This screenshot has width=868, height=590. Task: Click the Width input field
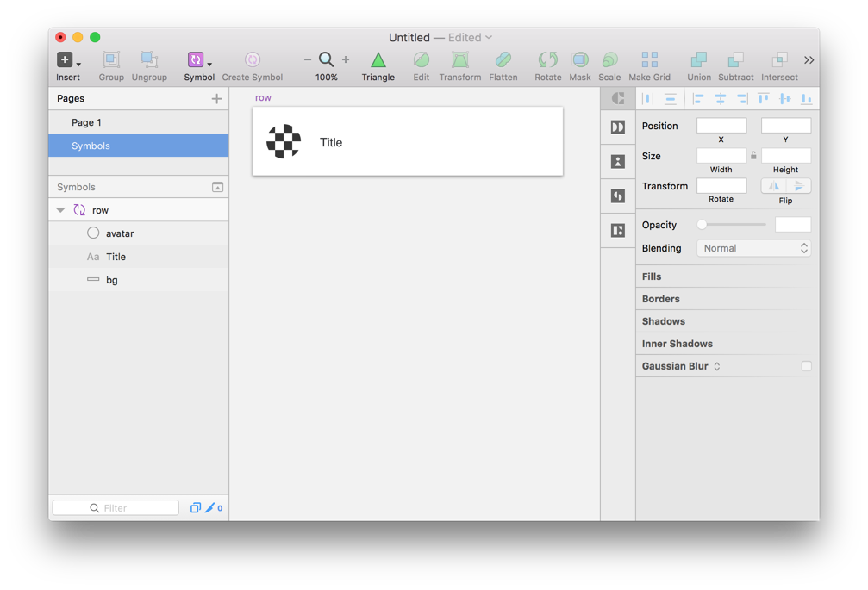click(721, 156)
